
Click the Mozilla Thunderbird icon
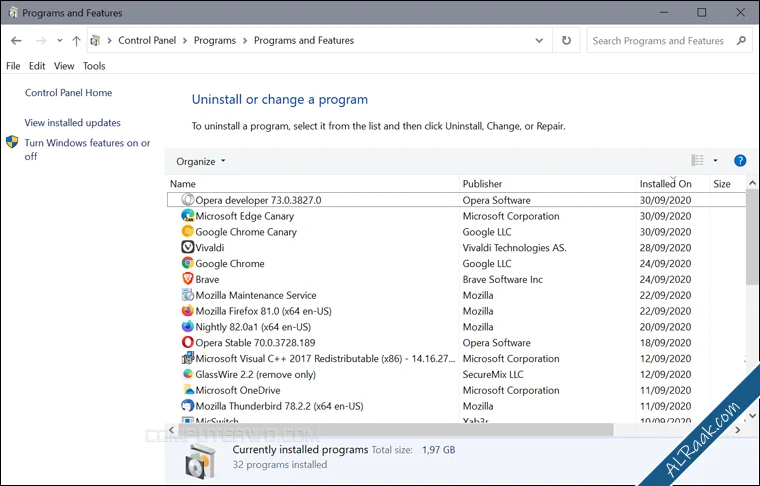pos(188,406)
